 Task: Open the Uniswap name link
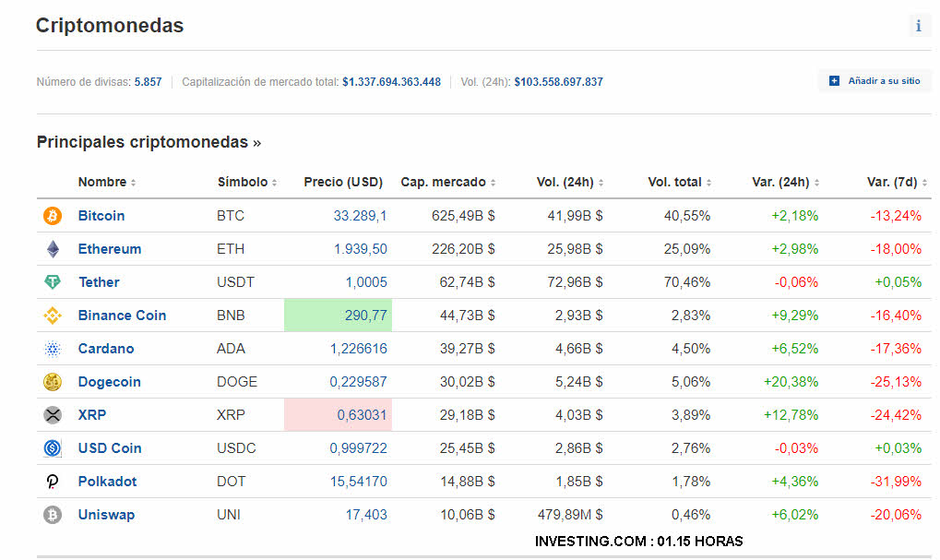[x=107, y=515]
